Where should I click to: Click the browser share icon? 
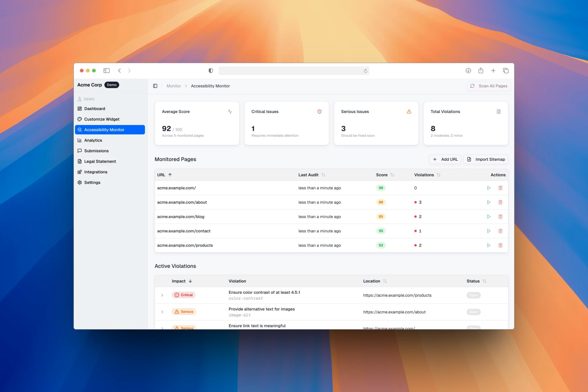tap(481, 71)
